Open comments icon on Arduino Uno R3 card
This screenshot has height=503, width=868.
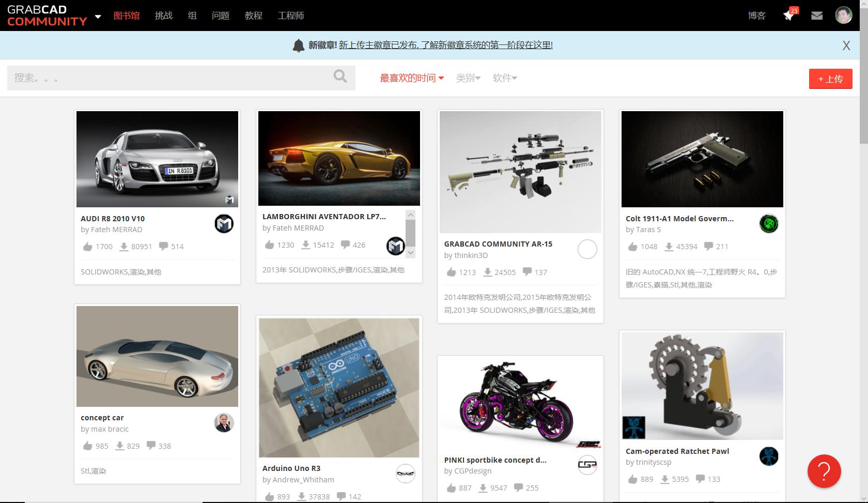click(340, 496)
